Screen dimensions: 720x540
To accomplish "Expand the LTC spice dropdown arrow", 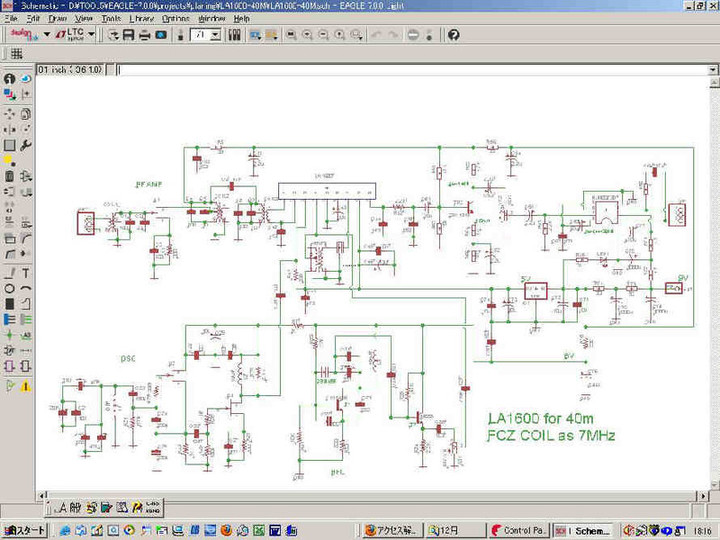I will tap(92, 35).
